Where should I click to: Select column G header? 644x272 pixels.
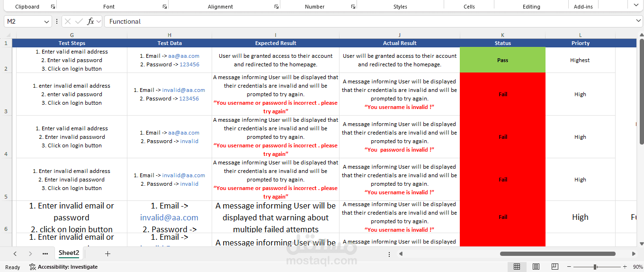(x=72, y=35)
